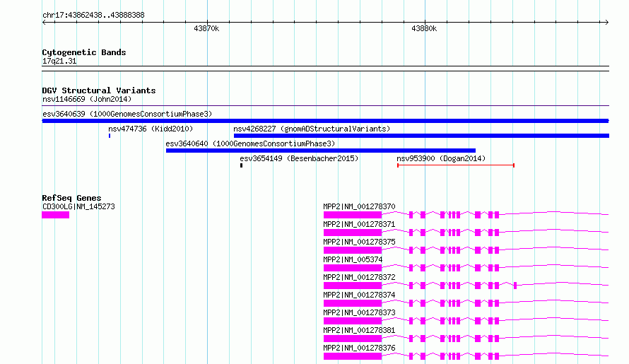Viewport: 629px width, 364px height.
Task: Click extra small exon of NM_001278372
Action: [515, 286]
